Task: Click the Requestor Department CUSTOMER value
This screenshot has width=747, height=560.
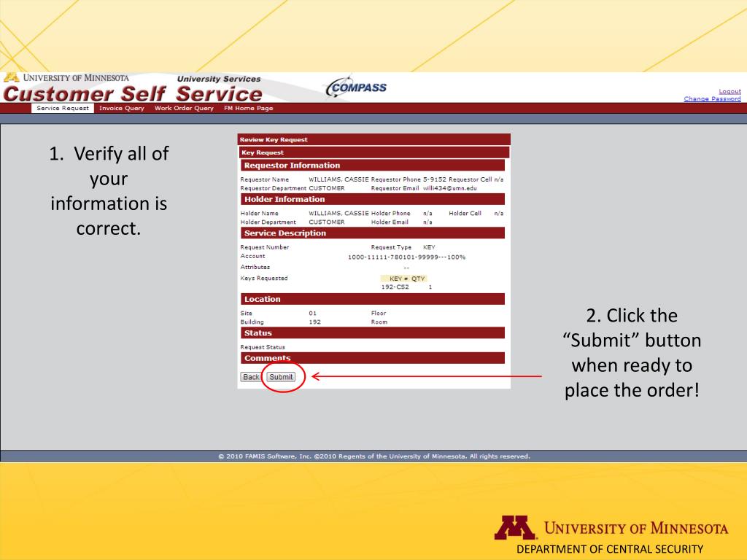Action: (x=326, y=188)
